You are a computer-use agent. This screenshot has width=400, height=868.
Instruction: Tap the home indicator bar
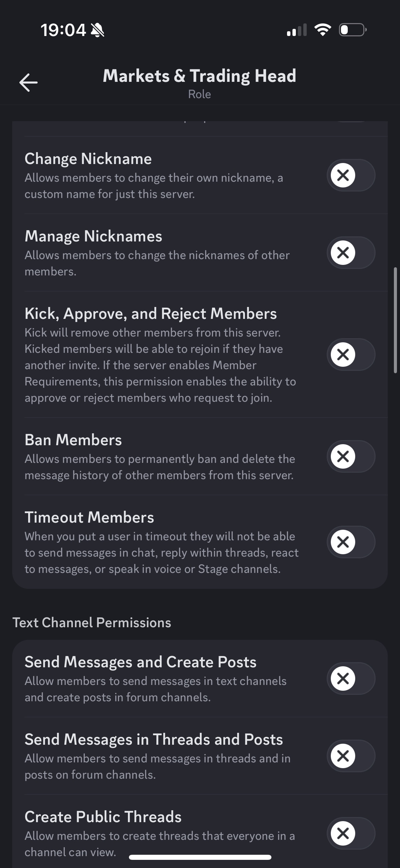(x=200, y=857)
